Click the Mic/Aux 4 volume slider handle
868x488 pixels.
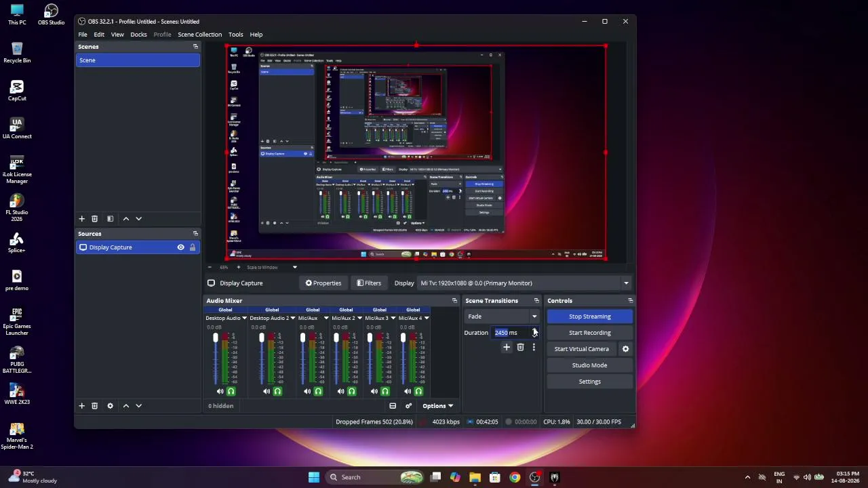pos(403,338)
